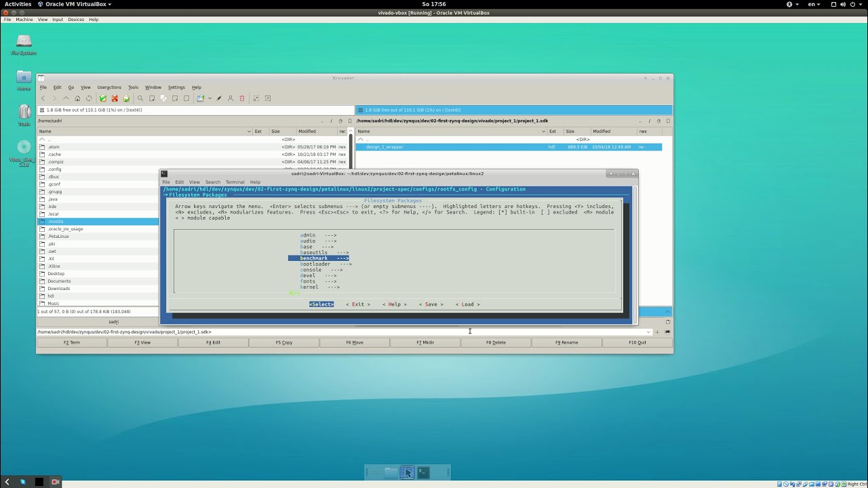Select admin submenu entry
This screenshot has width=868, height=488.
(x=318, y=235)
